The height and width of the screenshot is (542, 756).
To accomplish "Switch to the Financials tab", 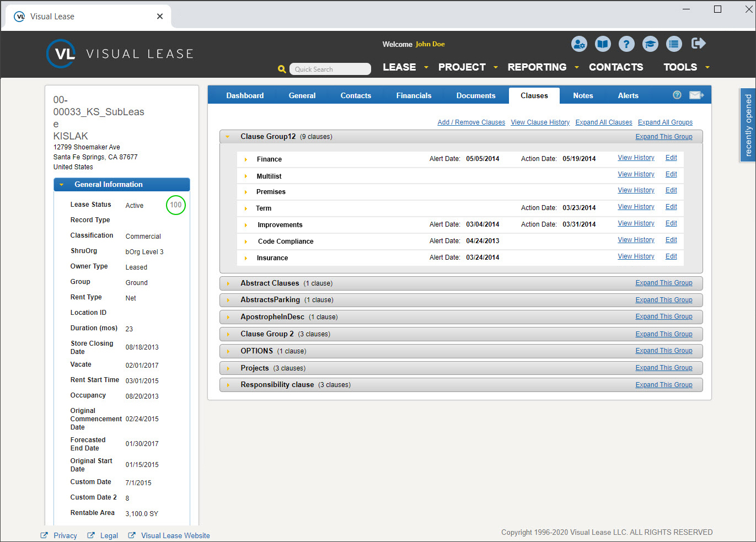I will click(414, 95).
